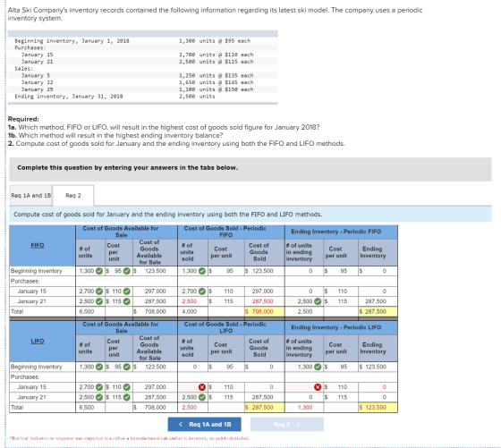This screenshot has height=448, width=501.
Task: Switch to the Req 1A and 1B tab
Action: 31,196
